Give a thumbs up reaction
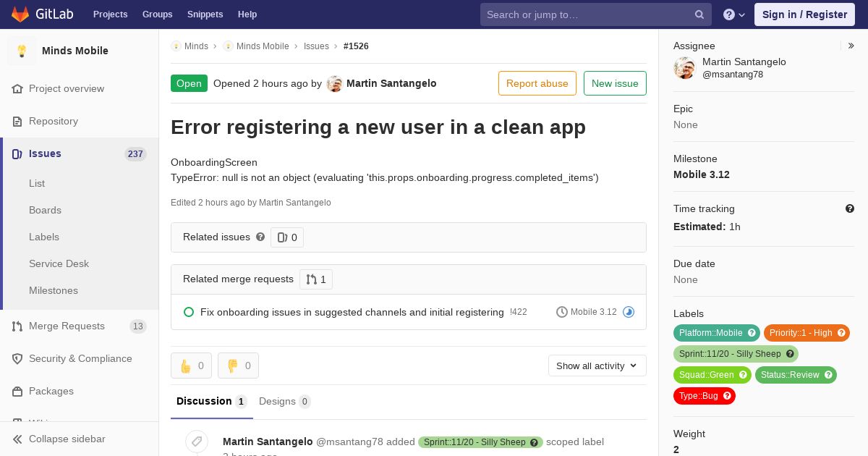Image resolution: width=868 pixels, height=456 pixels. [191, 366]
